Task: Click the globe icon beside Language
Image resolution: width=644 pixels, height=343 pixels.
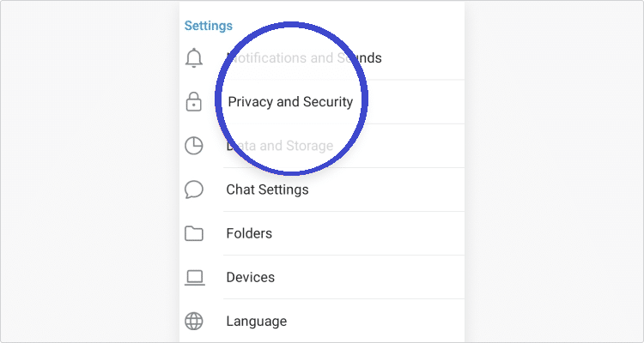Action: pos(194,322)
